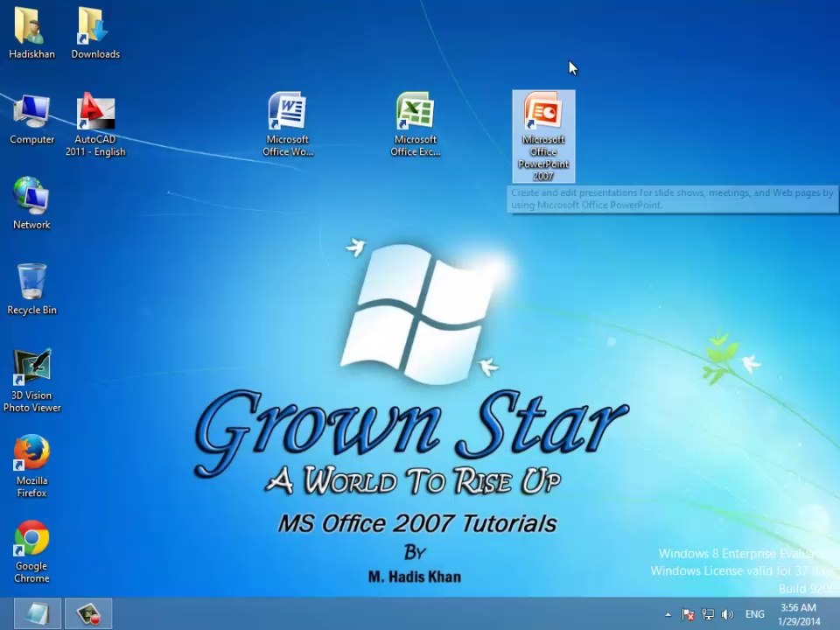
Task: Click the '3D Vision Photo Viewer' label text
Action: click(31, 402)
